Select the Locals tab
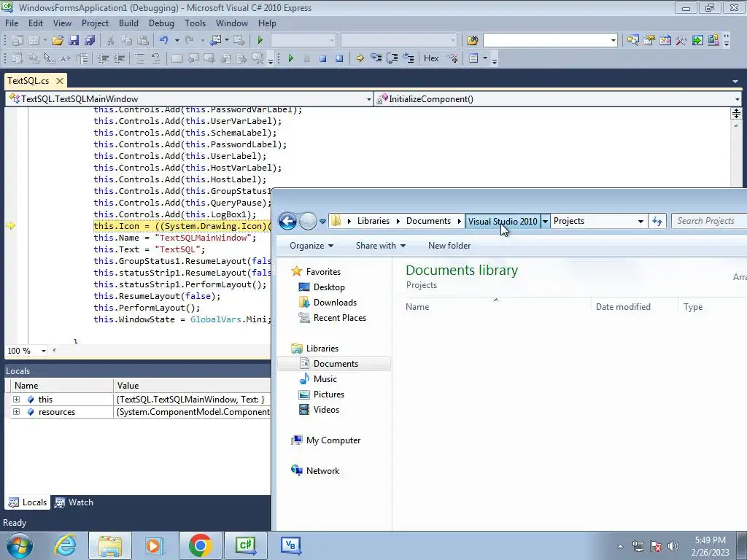The height and width of the screenshot is (560, 747). [x=28, y=502]
